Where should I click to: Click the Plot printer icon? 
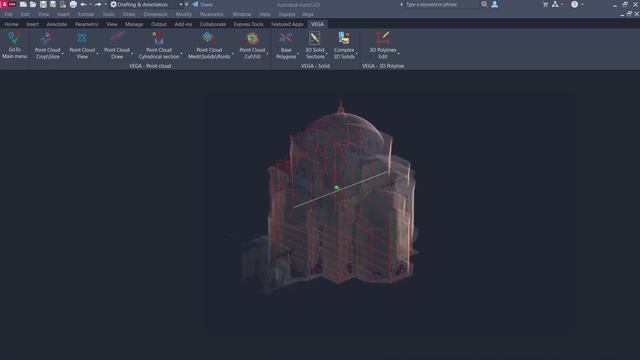point(73,4)
